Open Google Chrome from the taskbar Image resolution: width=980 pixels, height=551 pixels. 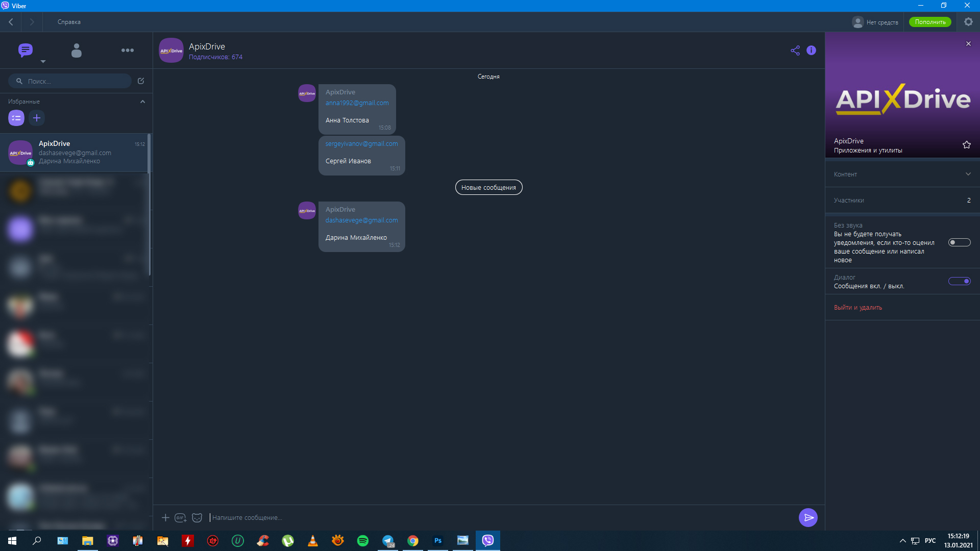pos(413,541)
